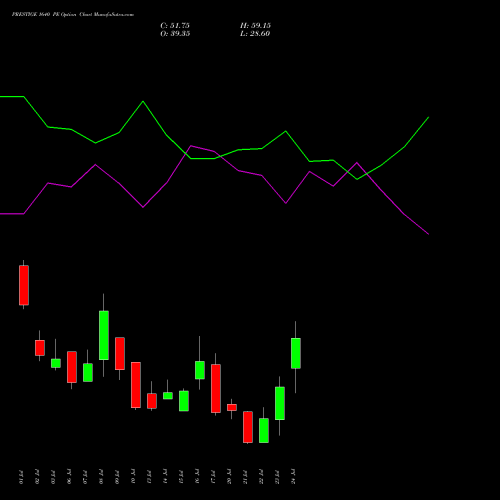
Task: Click the green candlestick above 24 Jul
Action: [296, 353]
